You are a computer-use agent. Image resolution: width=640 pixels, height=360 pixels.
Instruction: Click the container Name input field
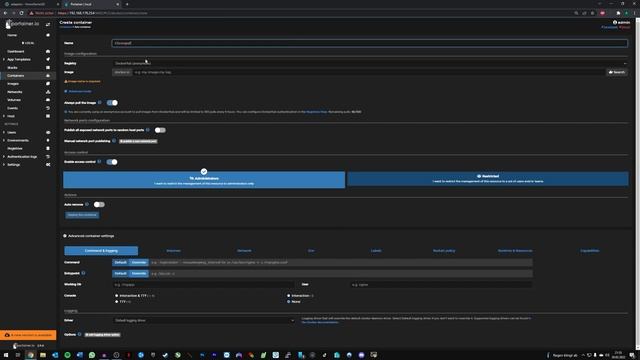click(370, 43)
